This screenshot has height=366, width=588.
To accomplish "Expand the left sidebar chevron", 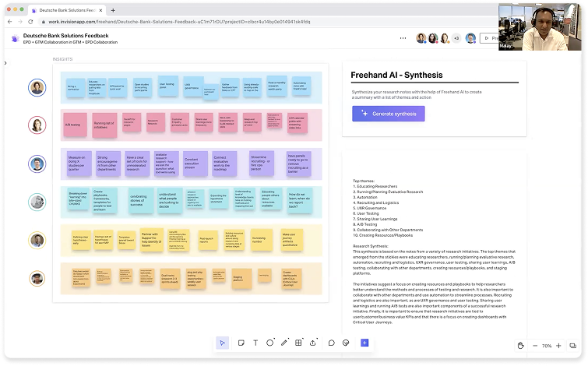I will point(5,63).
